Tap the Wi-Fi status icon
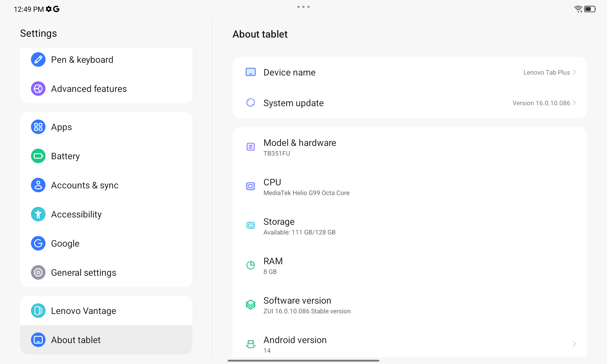607x364 pixels. pyautogui.click(x=578, y=9)
